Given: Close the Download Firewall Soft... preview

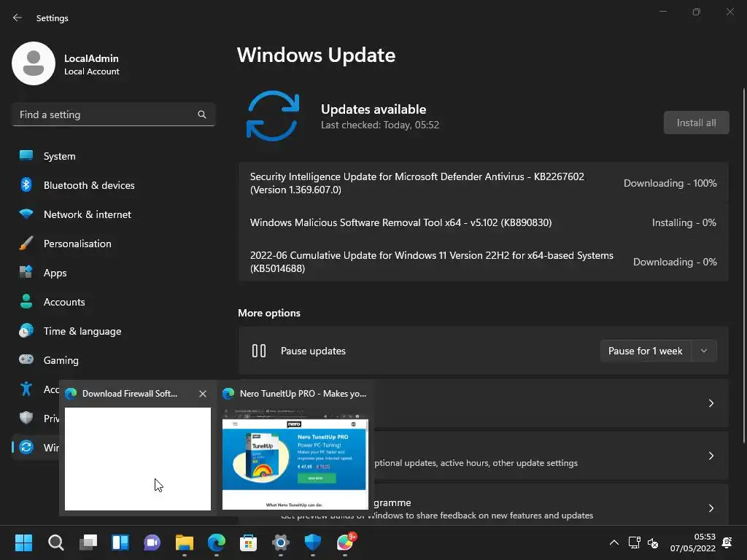Looking at the screenshot, I should [203, 394].
